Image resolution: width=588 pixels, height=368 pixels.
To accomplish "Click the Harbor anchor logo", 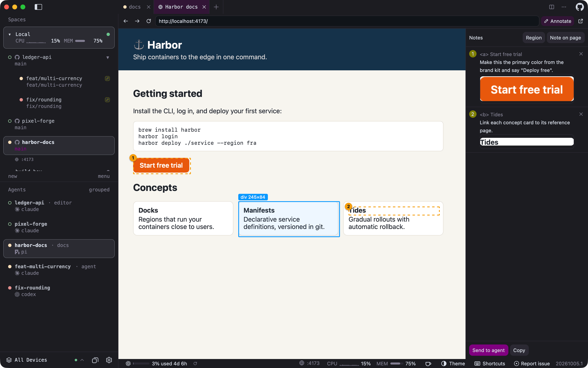I will click(139, 45).
